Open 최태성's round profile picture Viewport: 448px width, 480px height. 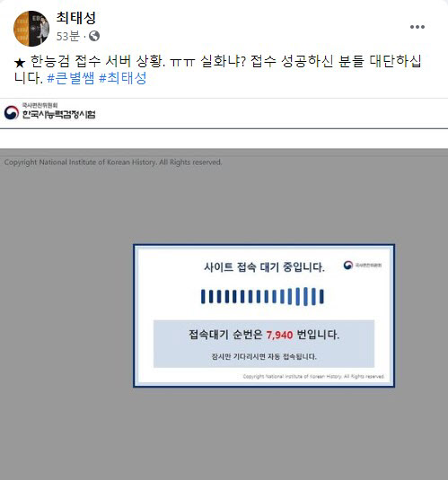point(31,29)
